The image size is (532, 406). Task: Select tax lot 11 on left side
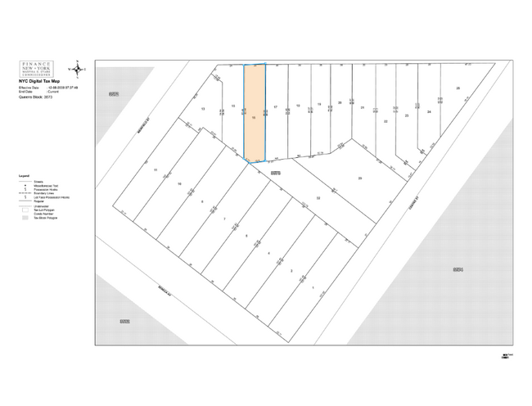click(x=156, y=169)
